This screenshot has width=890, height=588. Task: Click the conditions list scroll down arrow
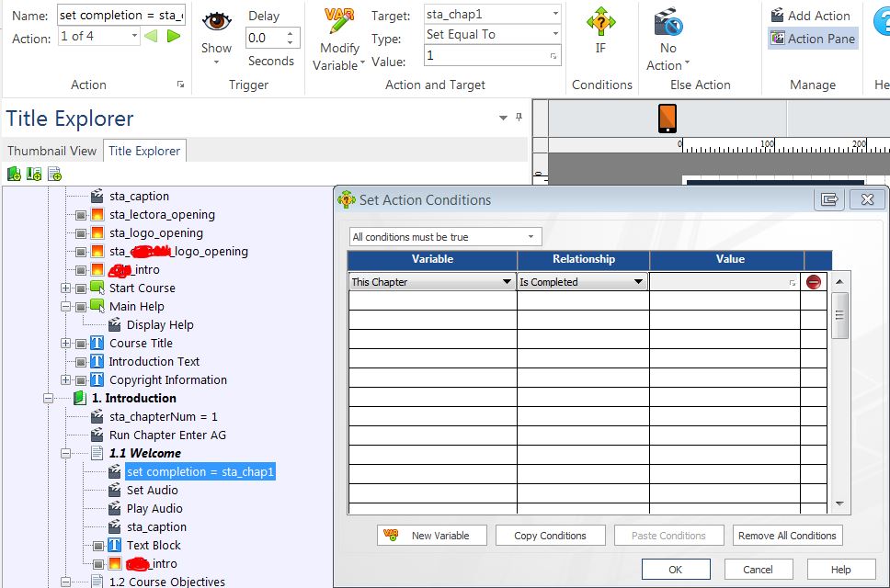point(839,503)
